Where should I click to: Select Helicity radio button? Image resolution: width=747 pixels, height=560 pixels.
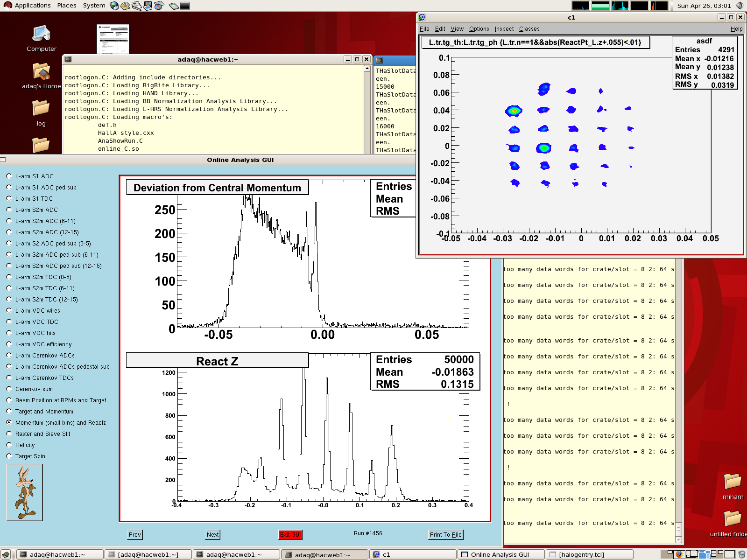(9, 445)
